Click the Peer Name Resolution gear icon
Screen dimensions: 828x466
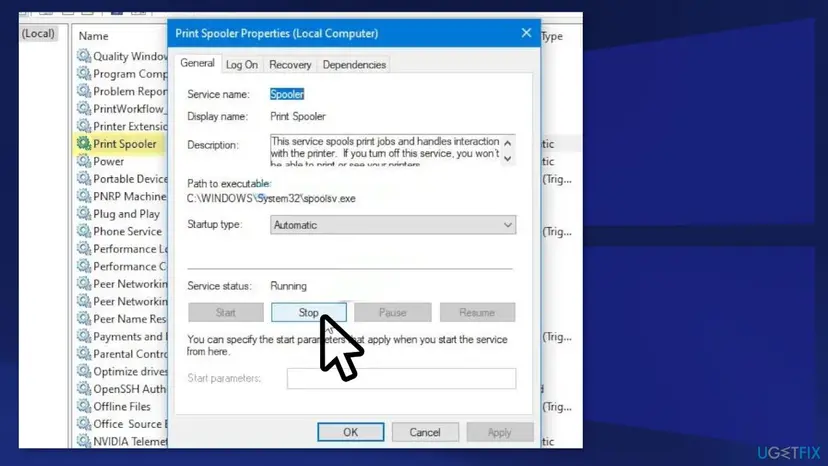click(x=83, y=318)
